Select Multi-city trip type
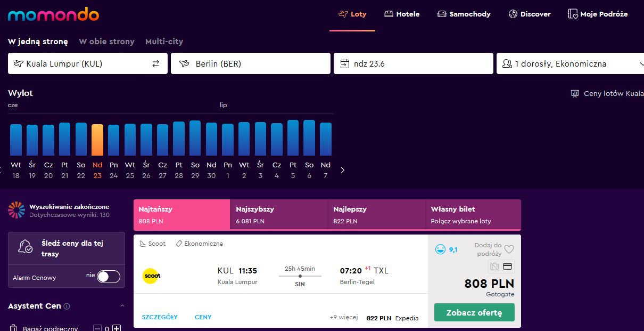Image resolution: width=644 pixels, height=331 pixels. (x=164, y=41)
